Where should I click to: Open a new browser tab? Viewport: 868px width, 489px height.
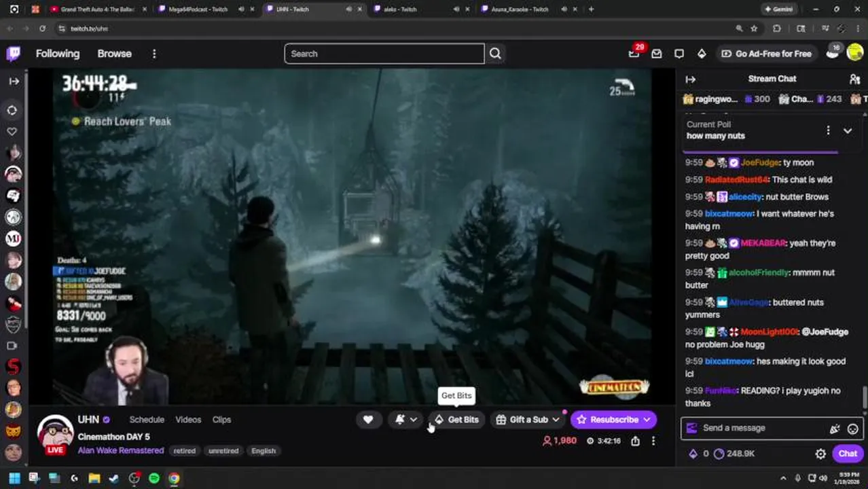click(x=591, y=9)
